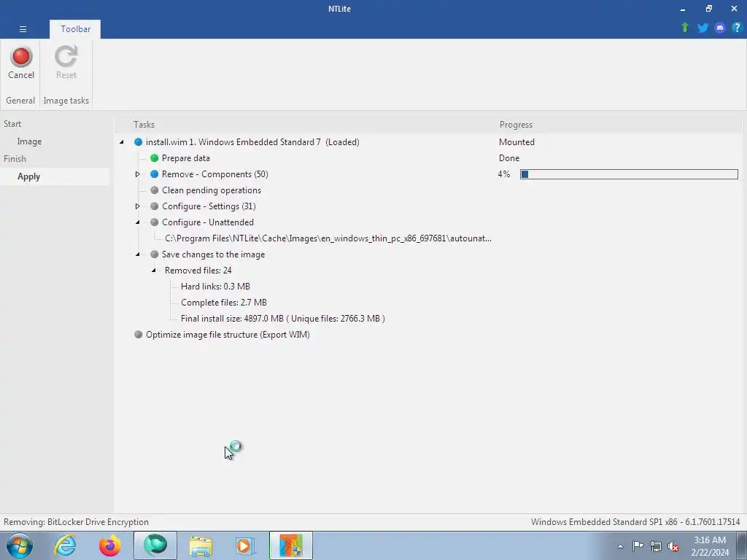747x560 pixels.
Task: Click the grayed Reset arrow icon
Action: [66, 56]
